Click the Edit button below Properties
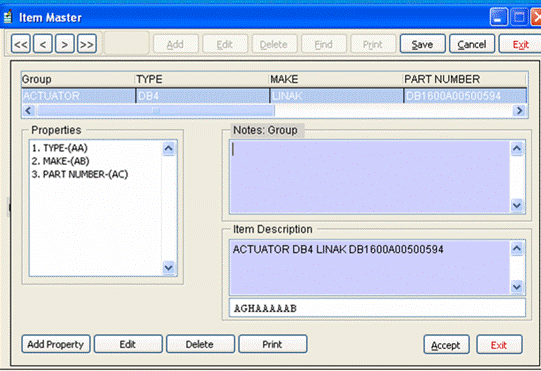Viewport: 541px width, 371px height. pyautogui.click(x=128, y=344)
